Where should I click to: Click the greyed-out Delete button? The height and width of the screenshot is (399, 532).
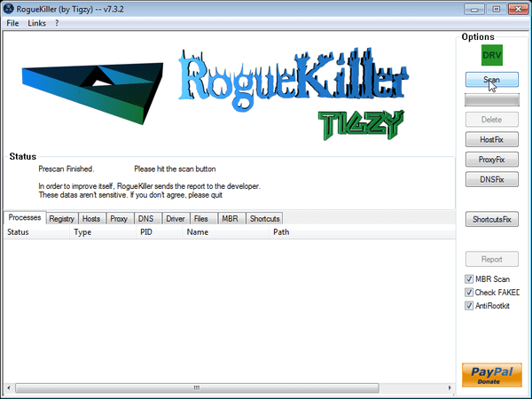491,120
